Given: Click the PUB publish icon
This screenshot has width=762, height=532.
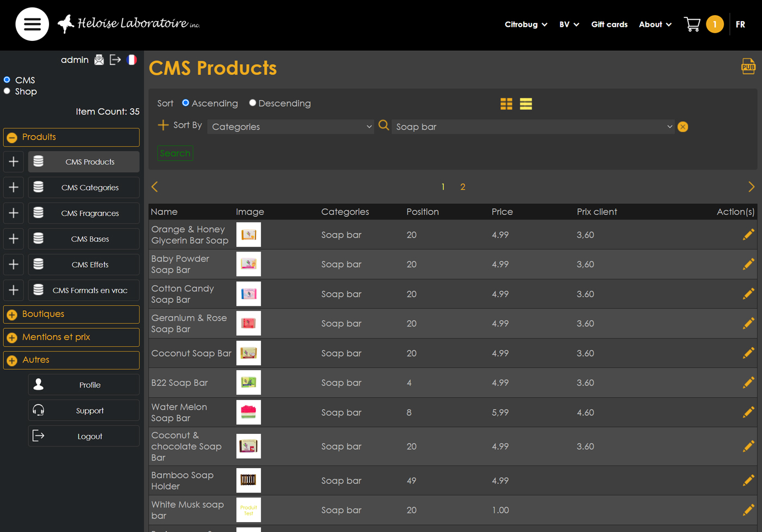Looking at the screenshot, I should (748, 66).
